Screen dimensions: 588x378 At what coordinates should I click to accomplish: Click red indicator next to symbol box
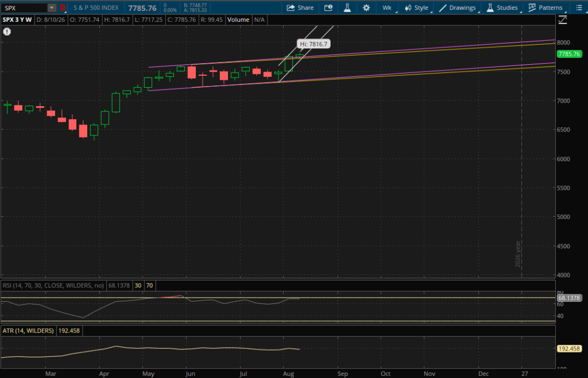pos(63,7)
